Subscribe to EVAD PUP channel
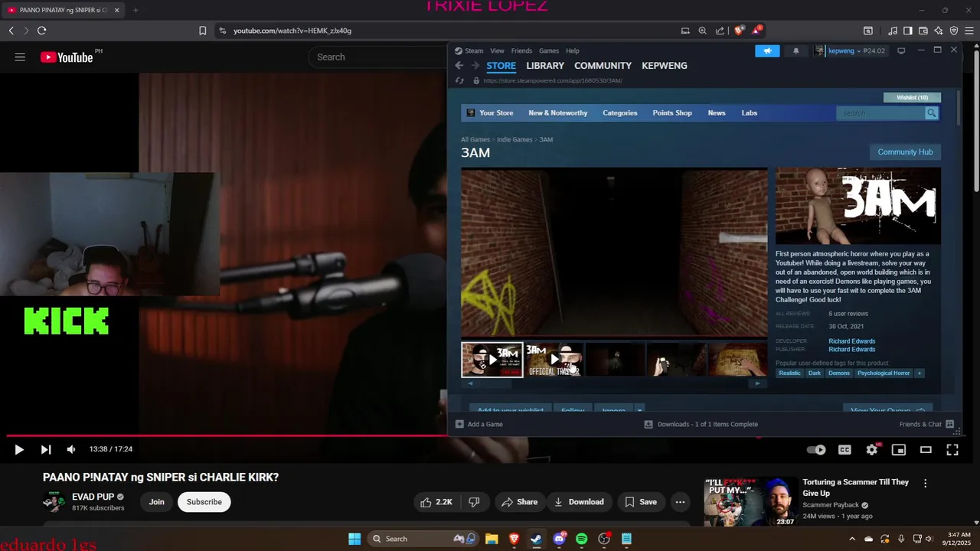This screenshot has width=980, height=551. [204, 502]
